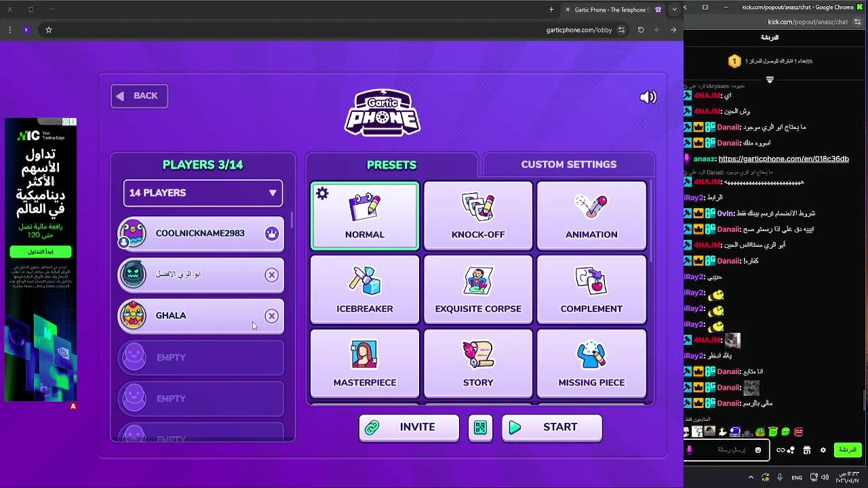Switch to the Custom Settings tab
The height and width of the screenshot is (488, 868).
tap(569, 165)
